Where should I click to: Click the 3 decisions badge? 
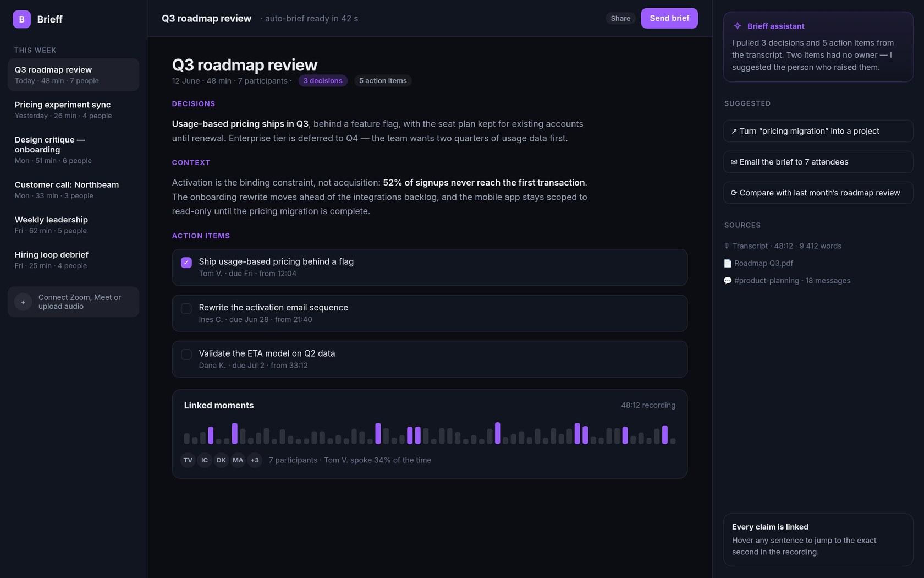[x=323, y=81]
